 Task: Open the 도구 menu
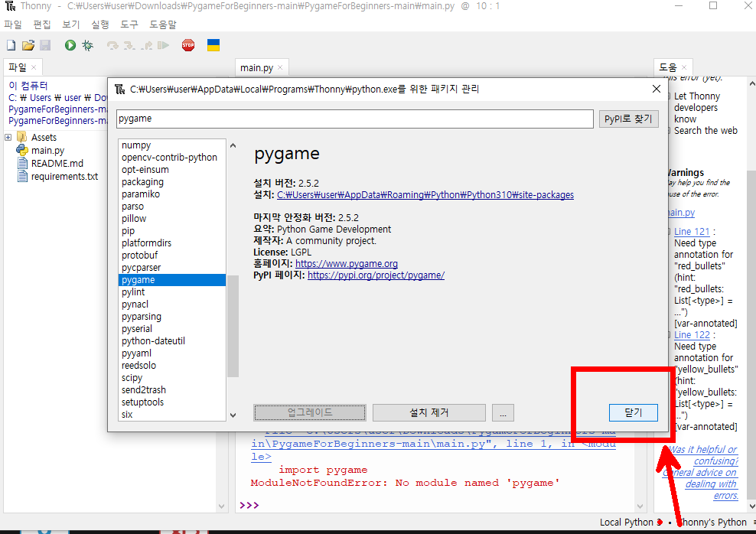point(129,24)
